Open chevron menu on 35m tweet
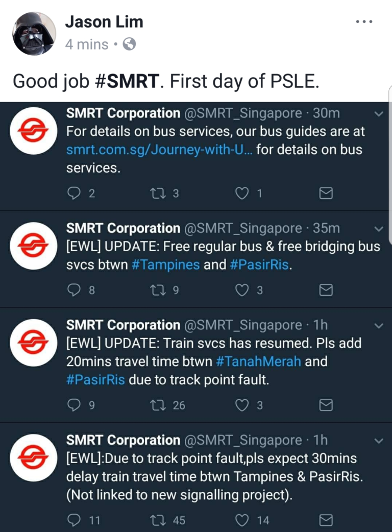 [x=378, y=229]
